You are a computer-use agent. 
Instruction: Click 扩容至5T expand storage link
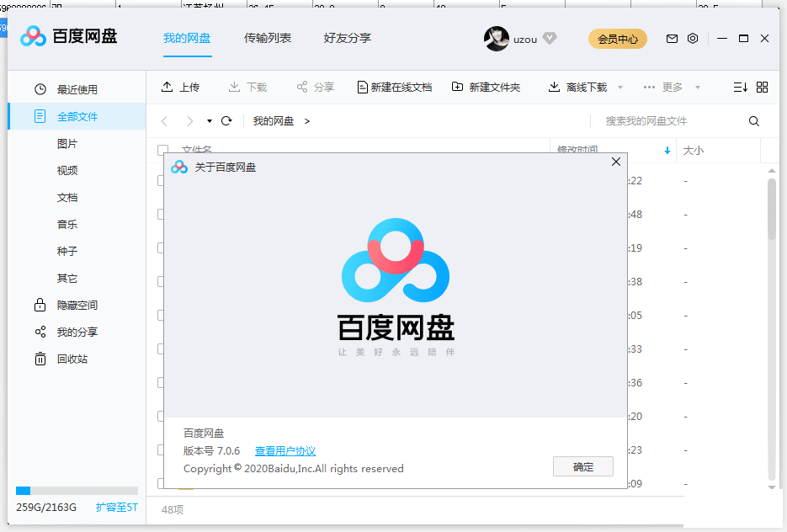point(116,508)
